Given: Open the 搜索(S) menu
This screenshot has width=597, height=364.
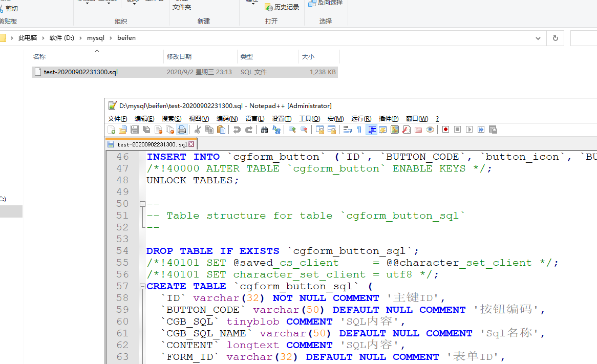Looking at the screenshot, I should click(172, 119).
